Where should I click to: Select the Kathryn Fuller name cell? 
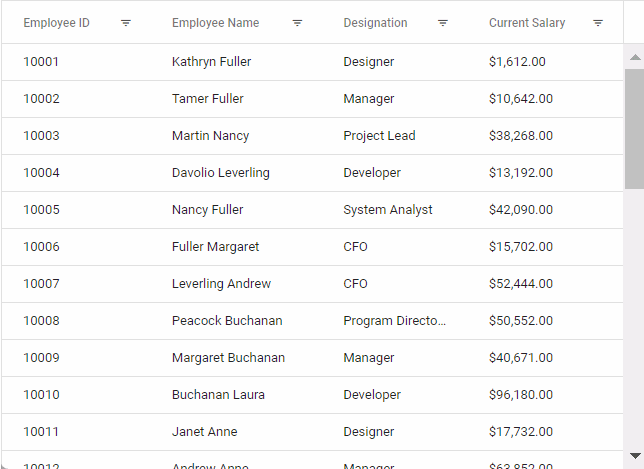pyautogui.click(x=211, y=62)
